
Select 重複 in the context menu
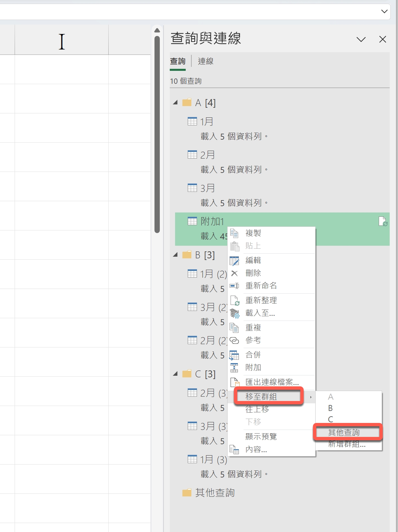253,328
